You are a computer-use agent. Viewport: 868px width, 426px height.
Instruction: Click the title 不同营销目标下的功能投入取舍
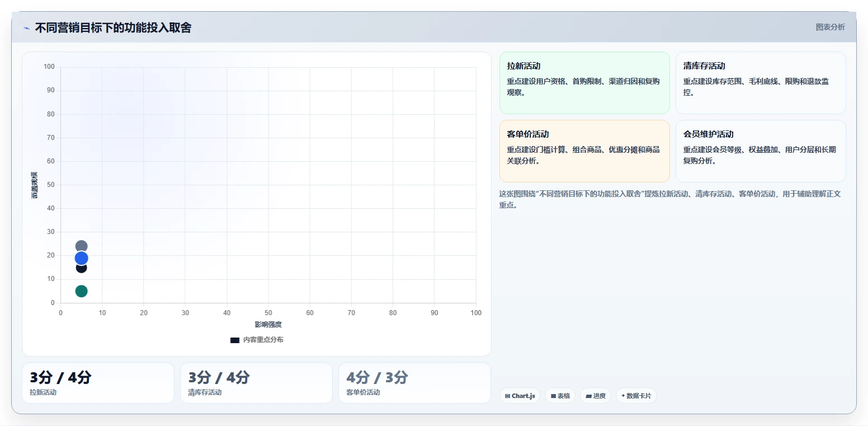click(113, 27)
